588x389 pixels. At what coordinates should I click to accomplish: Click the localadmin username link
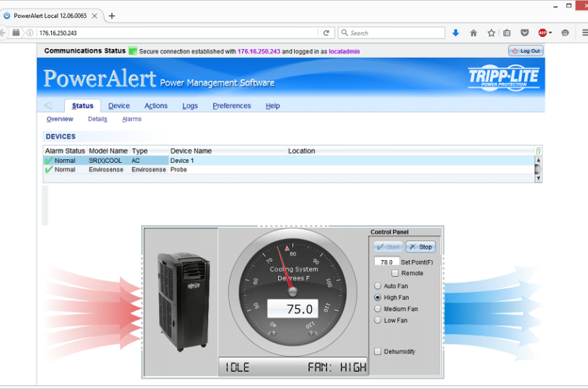click(x=345, y=51)
